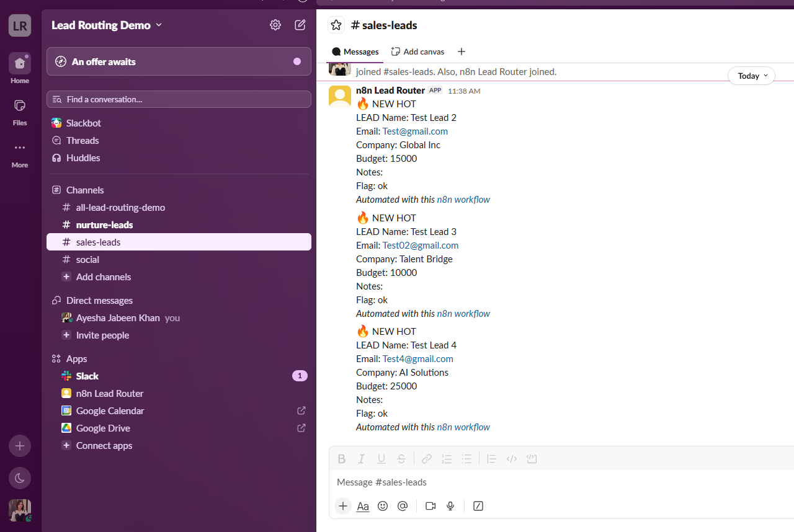Image resolution: width=794 pixels, height=532 pixels.
Task: Open the emoji picker in composer
Action: [x=383, y=506]
